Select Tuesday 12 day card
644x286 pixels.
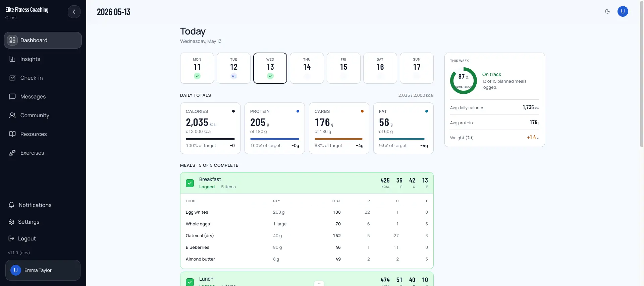click(233, 68)
